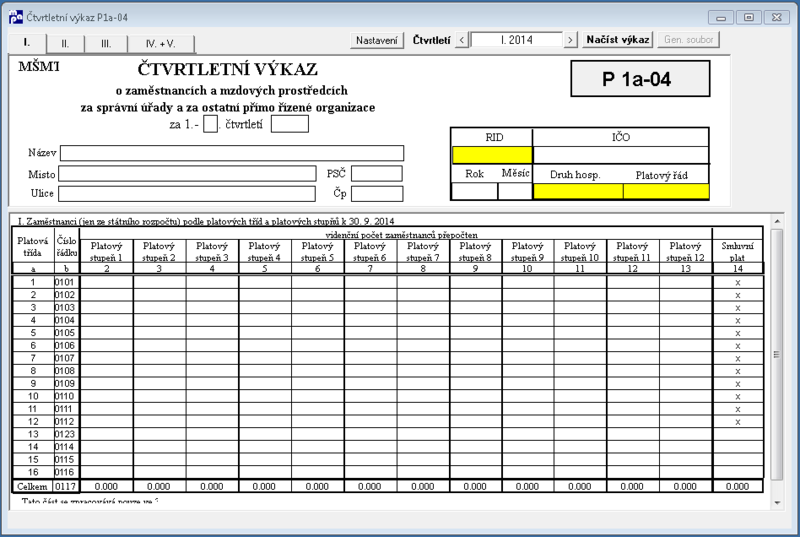Click the Celkem 0.000 total under Platový stupeň 1

[x=106, y=487]
